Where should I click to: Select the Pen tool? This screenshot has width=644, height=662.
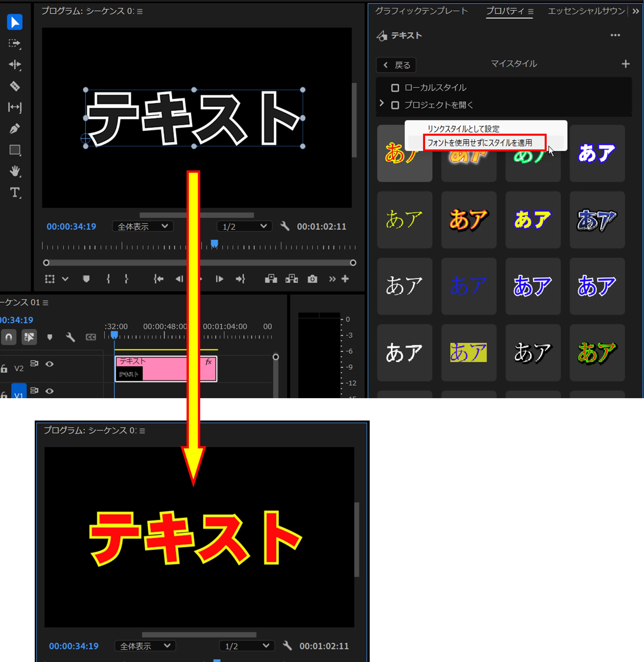click(14, 128)
